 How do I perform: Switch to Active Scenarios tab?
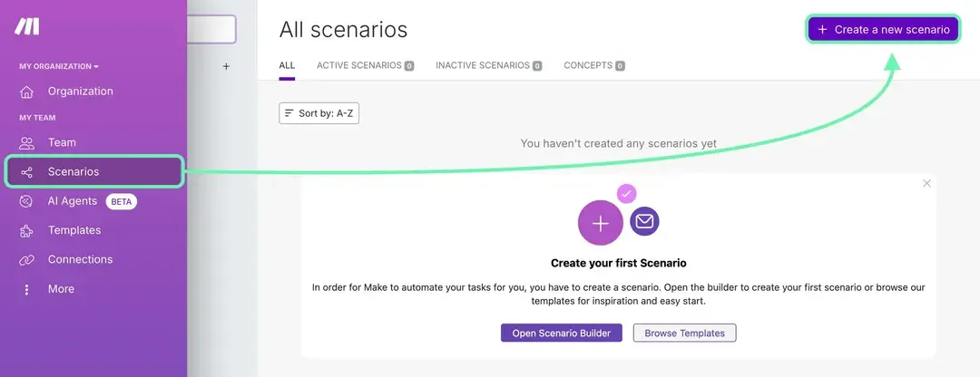(x=365, y=65)
